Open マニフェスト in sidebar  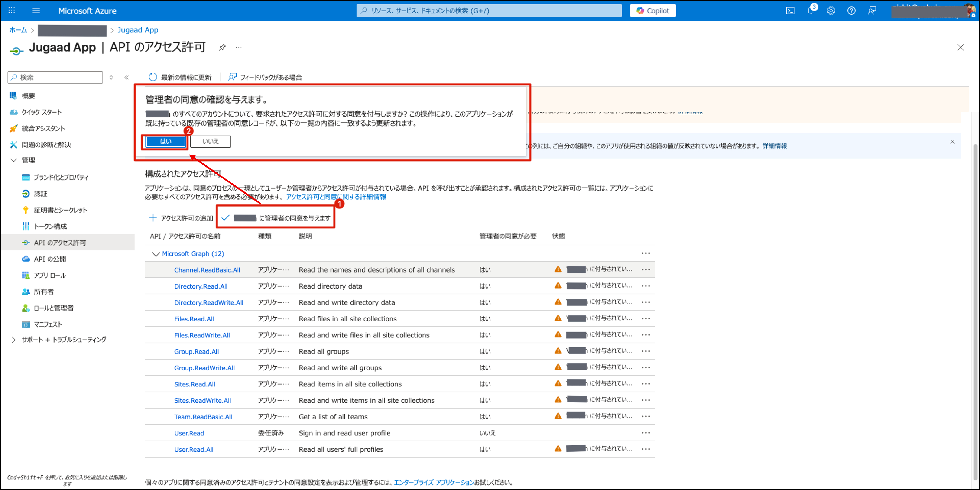coord(48,325)
